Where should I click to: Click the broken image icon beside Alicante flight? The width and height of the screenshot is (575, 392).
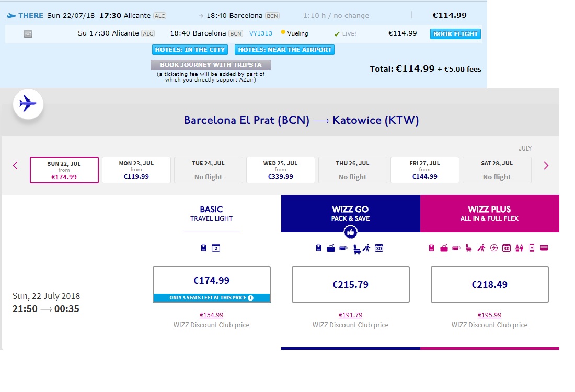click(28, 34)
